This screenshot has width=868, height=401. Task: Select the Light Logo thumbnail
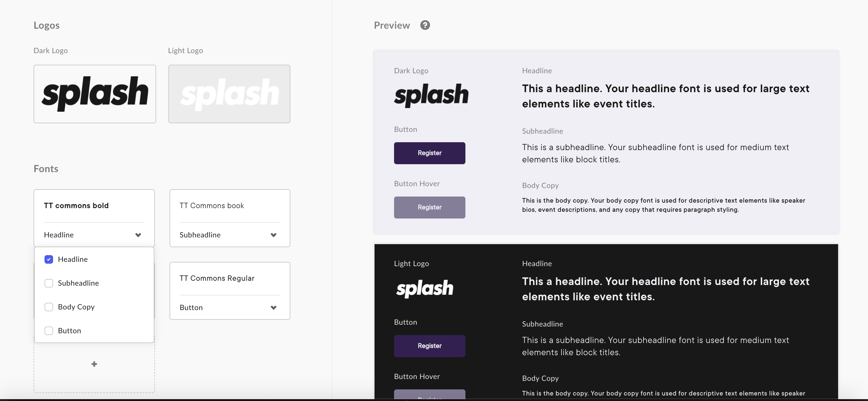[x=229, y=94]
